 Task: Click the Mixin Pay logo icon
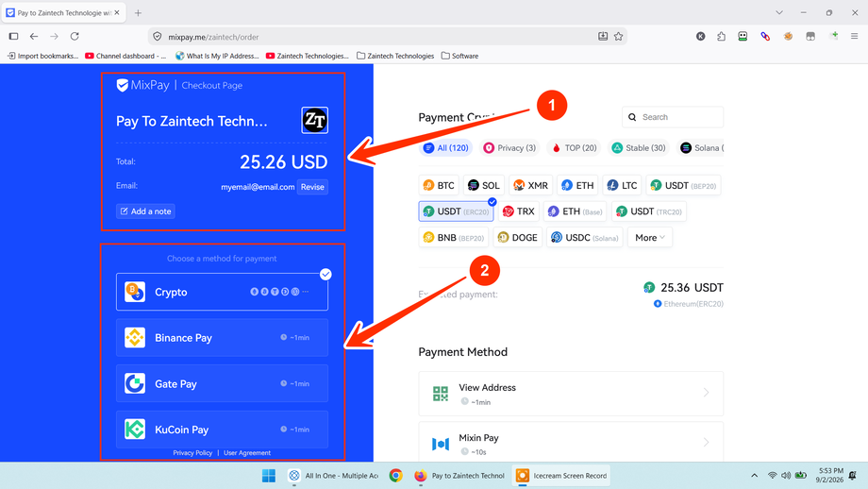[x=440, y=444]
